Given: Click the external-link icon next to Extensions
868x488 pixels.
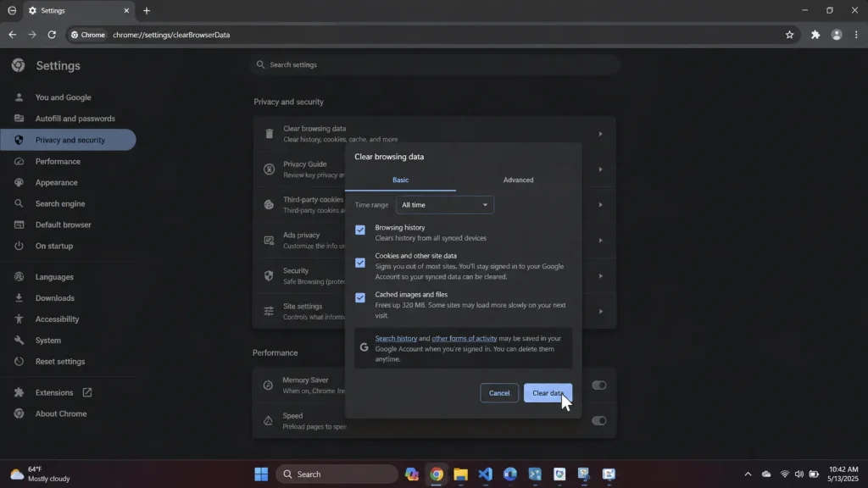Looking at the screenshot, I should [87, 392].
